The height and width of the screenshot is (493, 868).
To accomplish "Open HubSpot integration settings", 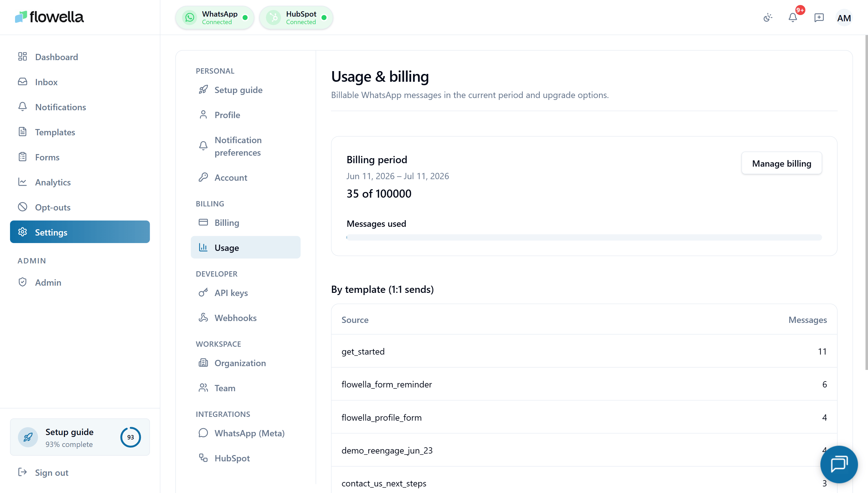I will tap(246, 458).
